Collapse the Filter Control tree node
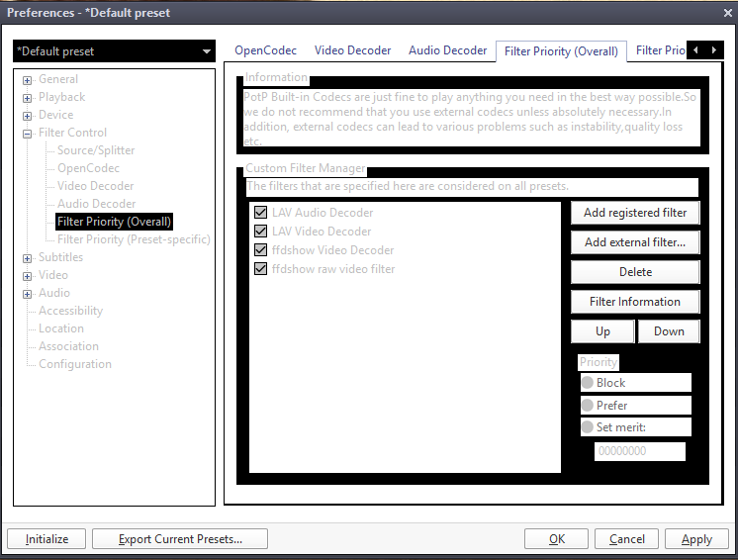The height and width of the screenshot is (560, 738). pos(28,134)
